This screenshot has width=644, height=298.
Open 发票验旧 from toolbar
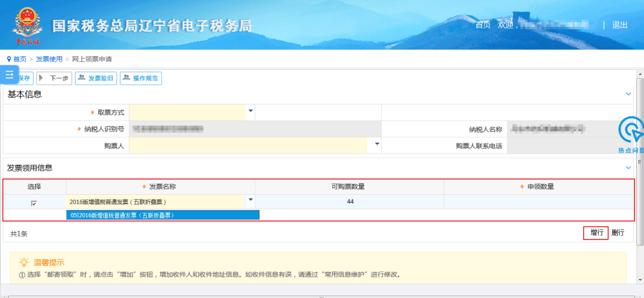coord(96,78)
